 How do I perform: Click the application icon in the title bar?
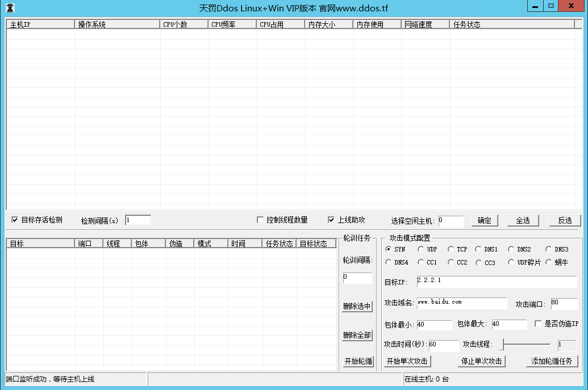(x=10, y=8)
